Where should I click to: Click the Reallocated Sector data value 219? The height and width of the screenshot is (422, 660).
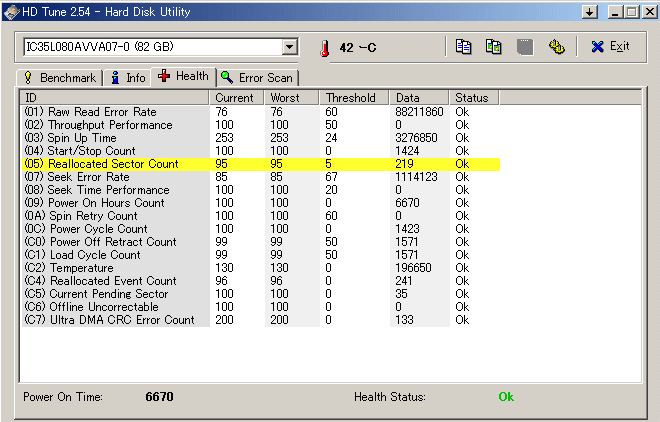tap(405, 164)
